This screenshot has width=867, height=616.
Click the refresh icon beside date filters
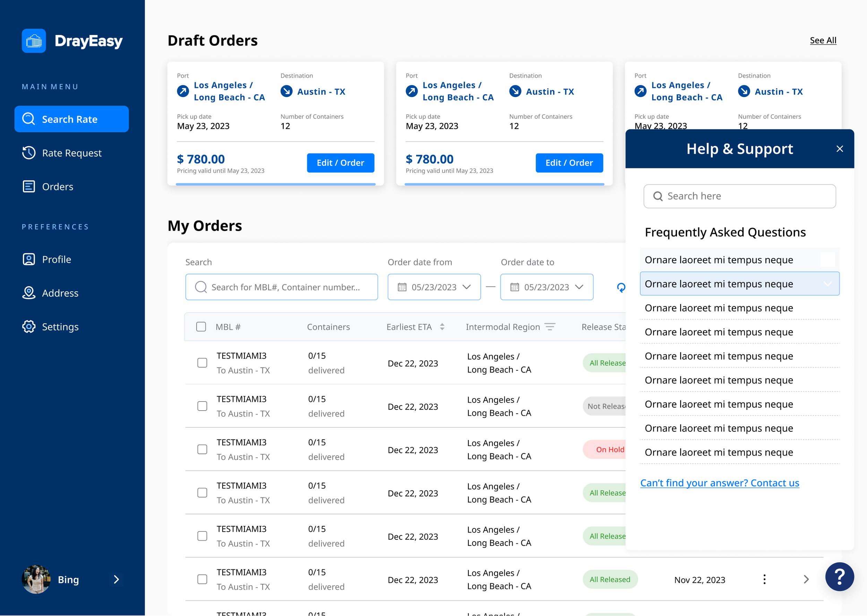[x=621, y=288]
